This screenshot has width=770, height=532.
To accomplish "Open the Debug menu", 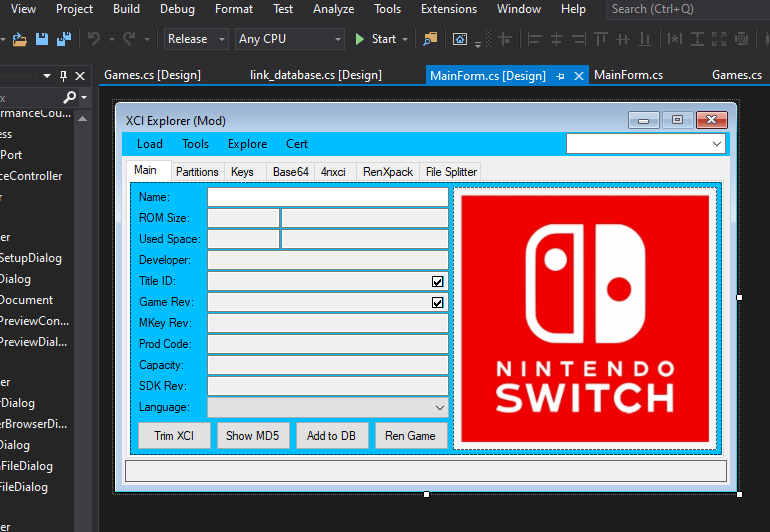I will tap(177, 9).
